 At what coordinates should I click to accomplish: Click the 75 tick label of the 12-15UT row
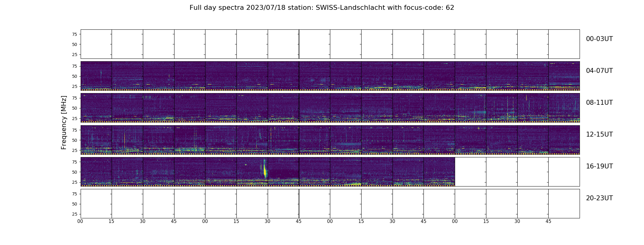pyautogui.click(x=75, y=130)
